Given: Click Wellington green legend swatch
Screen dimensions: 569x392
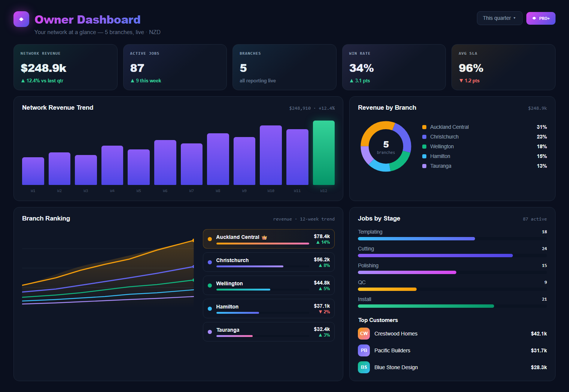Looking at the screenshot, I should (x=424, y=146).
